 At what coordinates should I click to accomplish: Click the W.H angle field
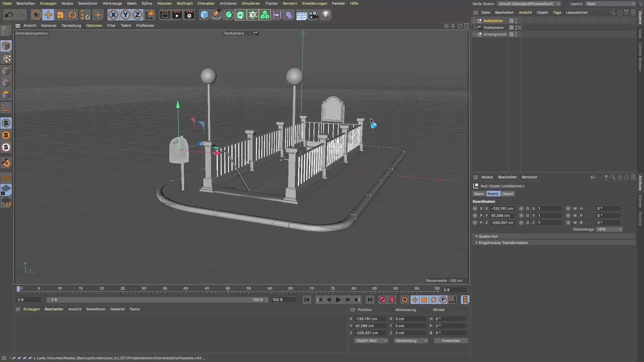pyautogui.click(x=609, y=208)
